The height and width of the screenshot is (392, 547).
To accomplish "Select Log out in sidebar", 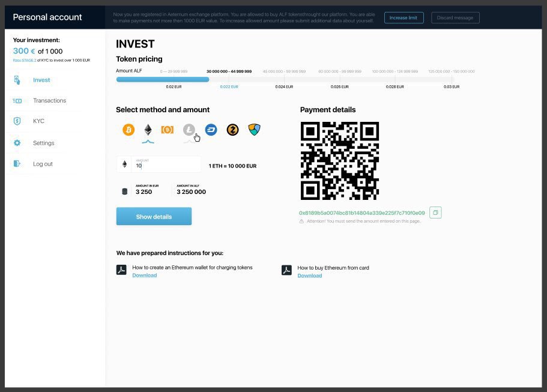I will (43, 164).
